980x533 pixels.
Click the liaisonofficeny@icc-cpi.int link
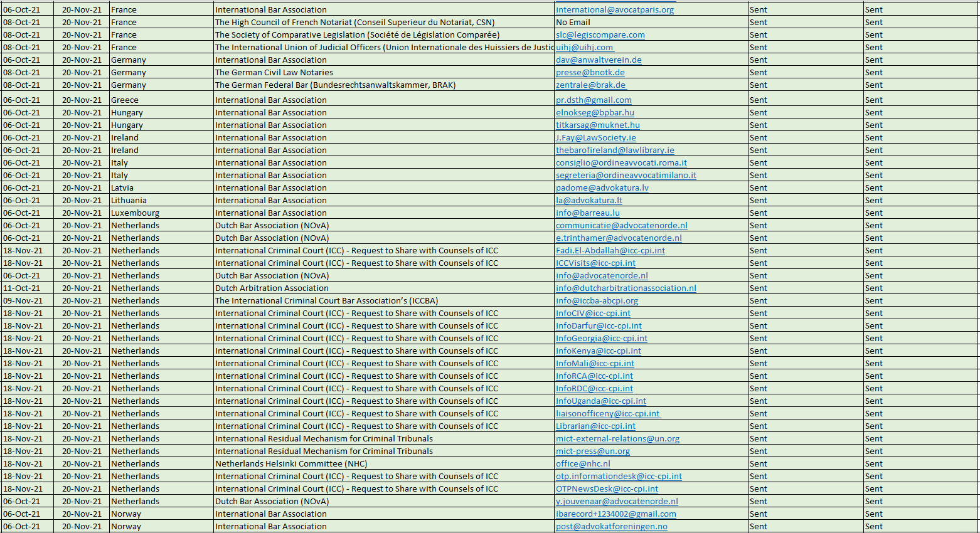coord(608,414)
